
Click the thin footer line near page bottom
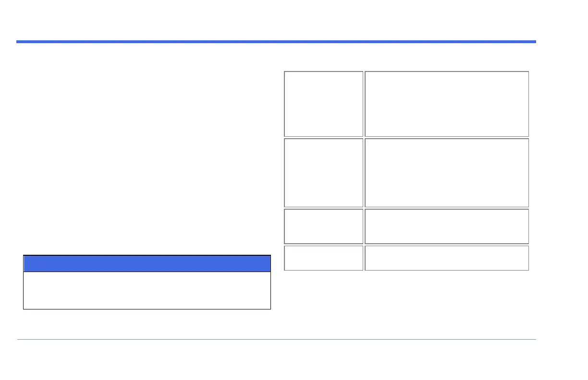coord(276,340)
